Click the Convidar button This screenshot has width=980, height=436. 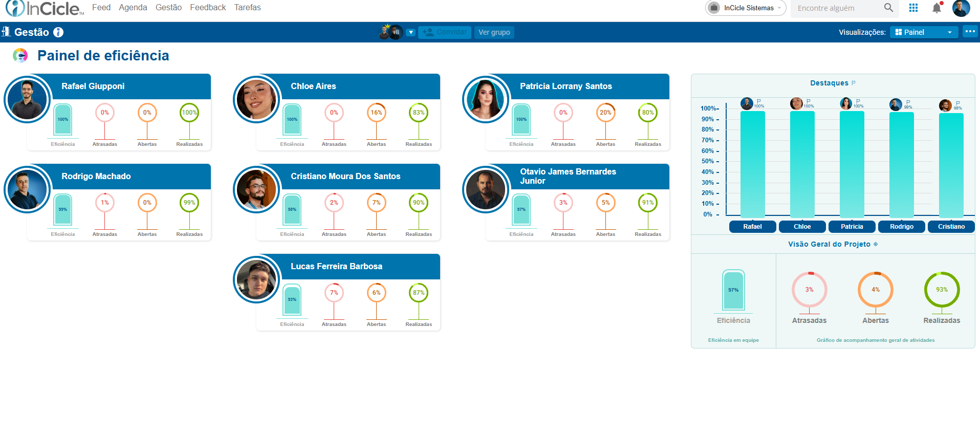pos(445,32)
